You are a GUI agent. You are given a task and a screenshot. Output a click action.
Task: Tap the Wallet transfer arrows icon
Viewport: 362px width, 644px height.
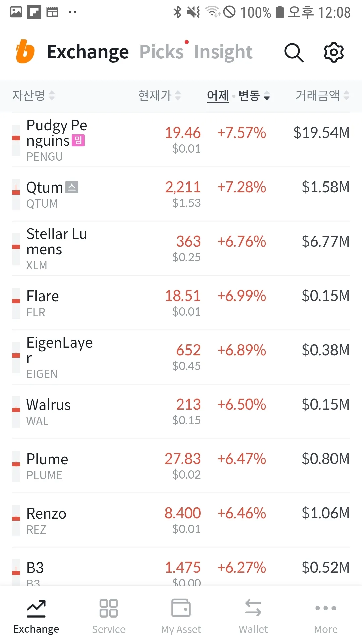tap(253, 608)
